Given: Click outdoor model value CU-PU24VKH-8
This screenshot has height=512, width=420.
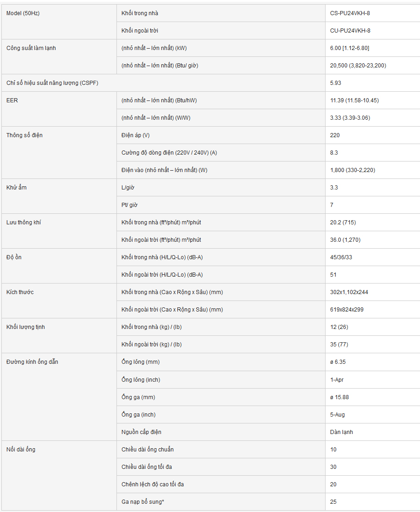Looking at the screenshot, I should point(350,31).
